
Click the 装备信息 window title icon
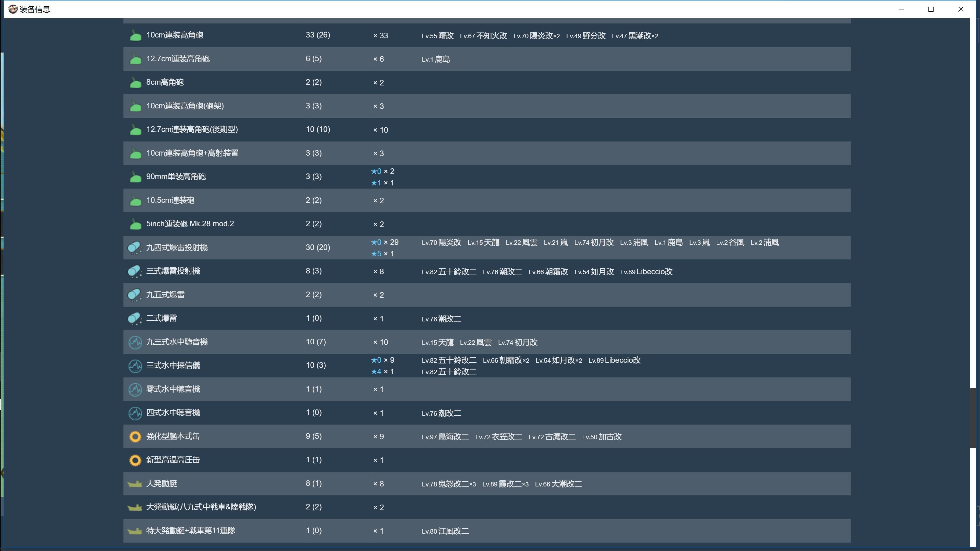(13, 9)
